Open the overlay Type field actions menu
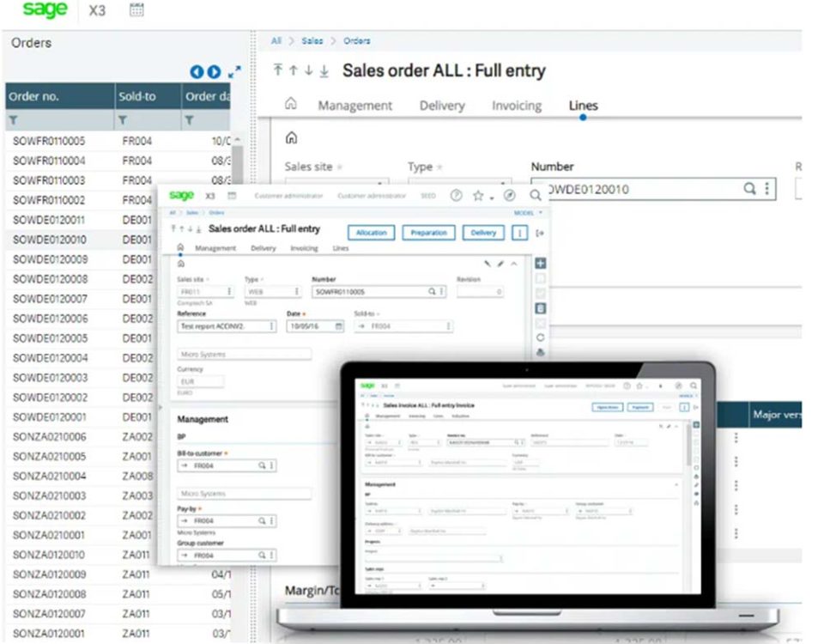Screen dimensions: 824x644 (297, 291)
